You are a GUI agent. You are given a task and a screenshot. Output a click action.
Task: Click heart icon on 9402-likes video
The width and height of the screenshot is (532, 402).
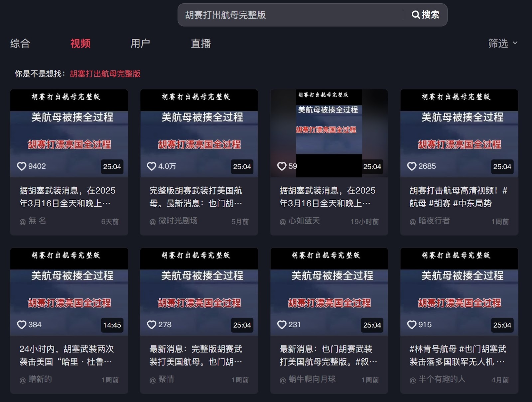click(22, 166)
